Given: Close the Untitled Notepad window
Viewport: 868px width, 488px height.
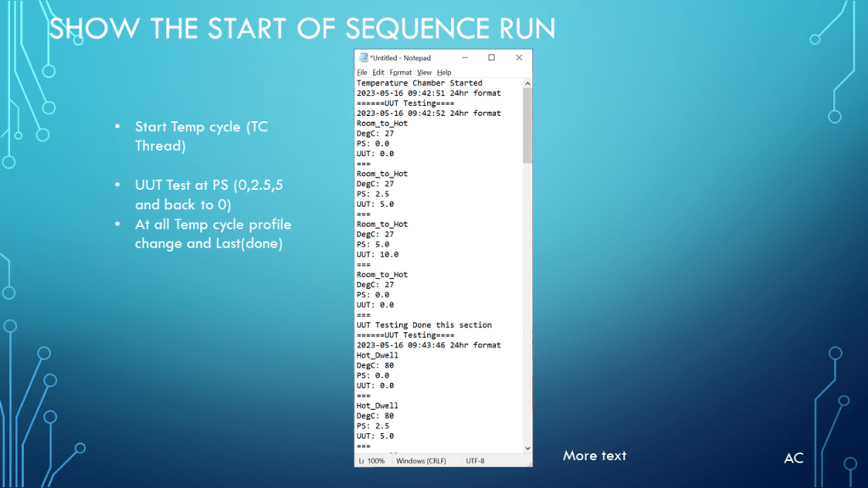Looking at the screenshot, I should click(x=519, y=58).
